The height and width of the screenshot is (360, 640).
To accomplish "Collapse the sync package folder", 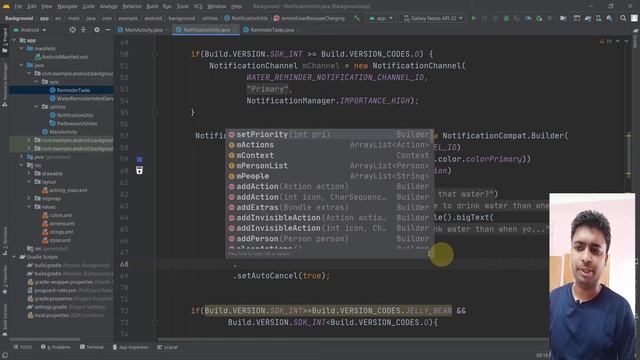I will [36, 82].
